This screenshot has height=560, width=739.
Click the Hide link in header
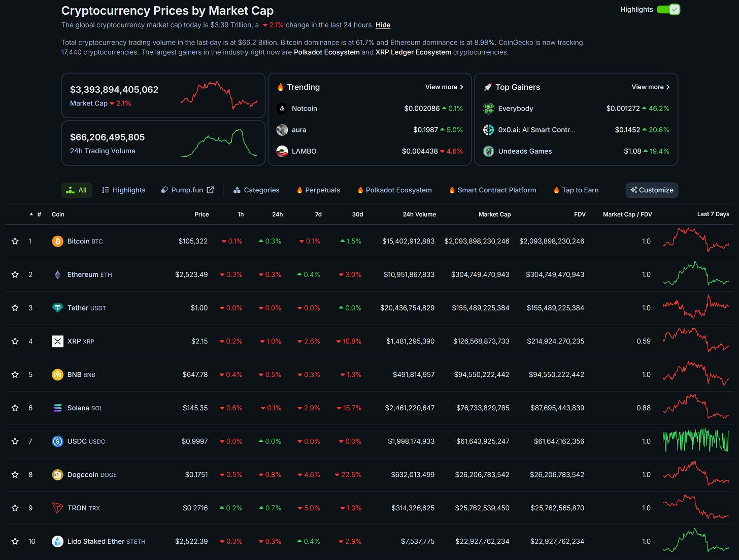383,25
